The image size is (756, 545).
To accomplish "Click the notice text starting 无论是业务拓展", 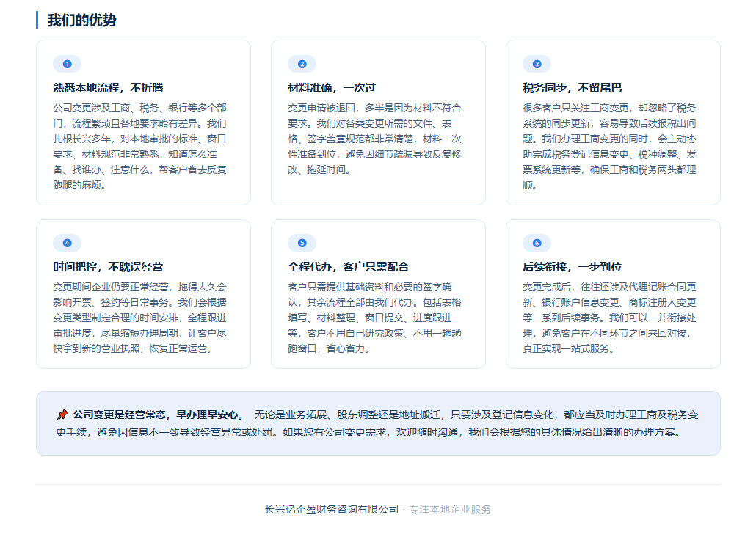I will [377, 423].
